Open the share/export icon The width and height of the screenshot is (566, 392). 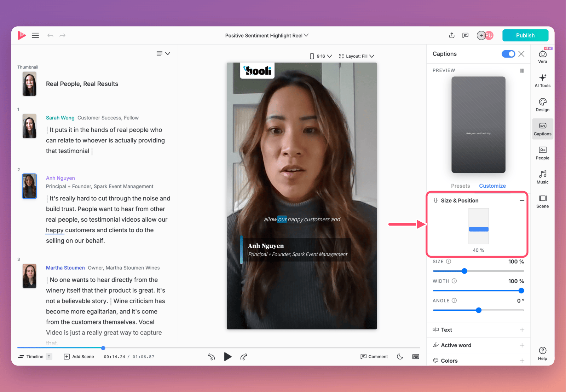click(x=452, y=35)
